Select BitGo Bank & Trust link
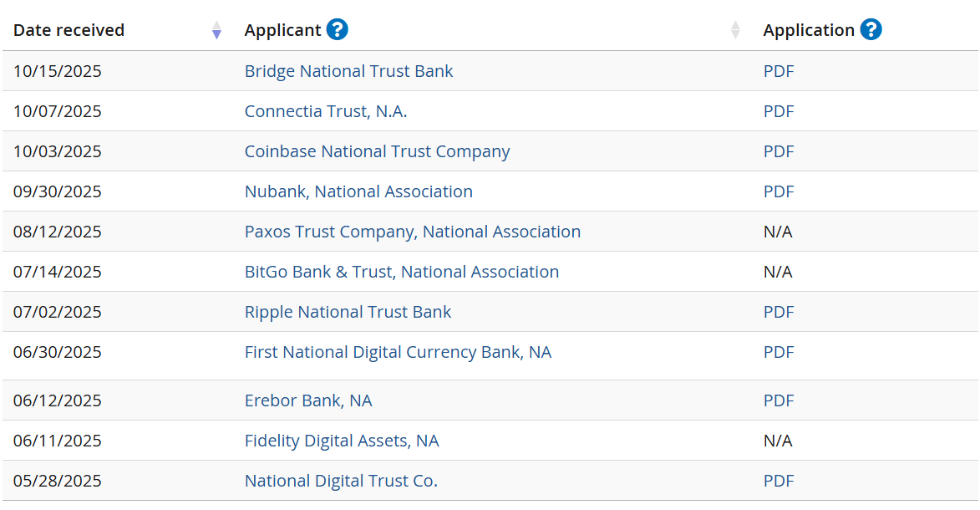The image size is (980, 510). pos(401,272)
